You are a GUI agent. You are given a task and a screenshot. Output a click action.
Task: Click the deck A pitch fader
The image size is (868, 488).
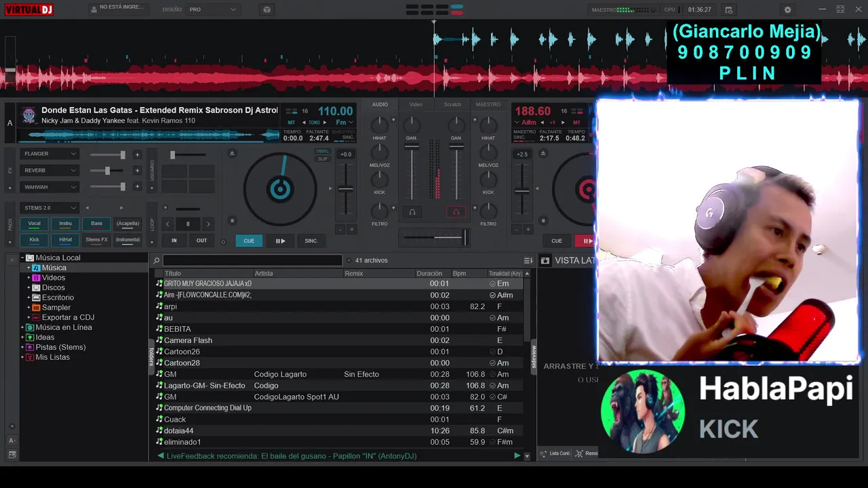tap(346, 188)
